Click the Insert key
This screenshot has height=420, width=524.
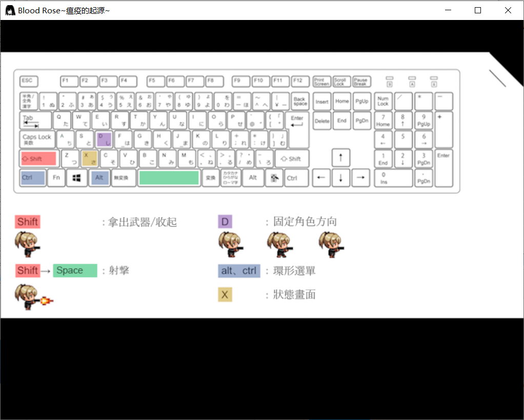322,102
